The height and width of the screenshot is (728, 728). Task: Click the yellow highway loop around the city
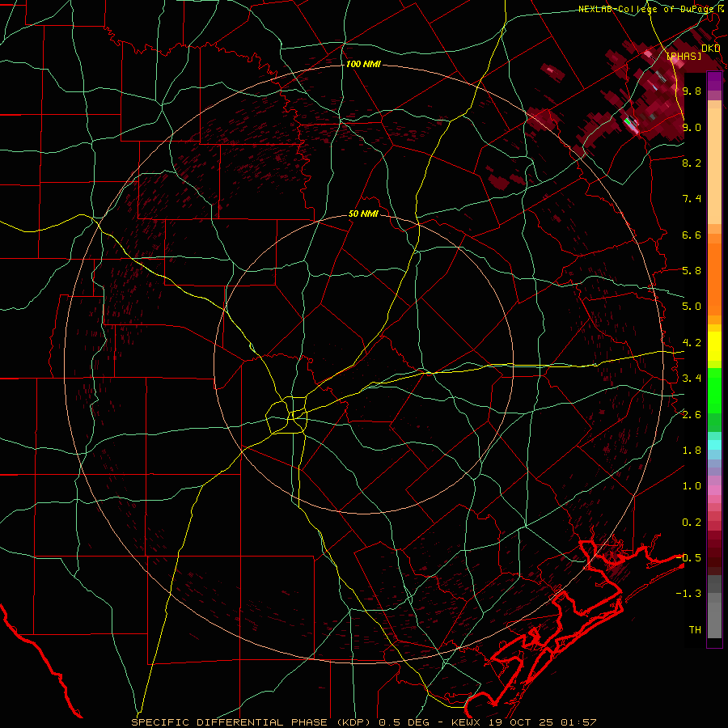287,415
